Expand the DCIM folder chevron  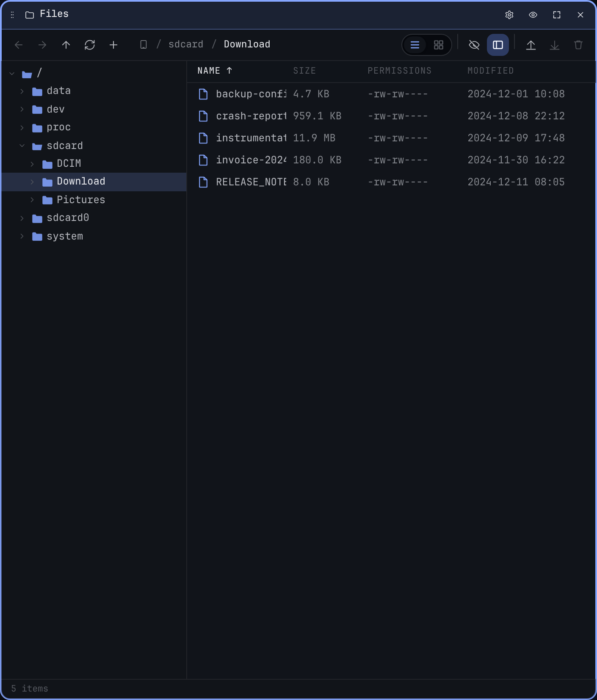[32, 164]
